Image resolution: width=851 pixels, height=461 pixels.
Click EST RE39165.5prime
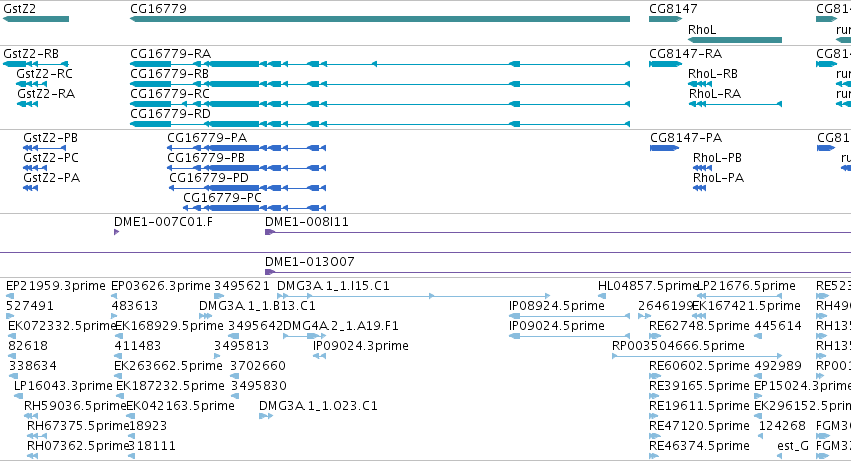coord(655,396)
